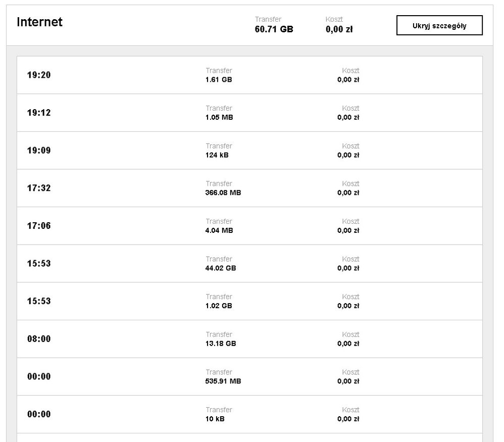The height and width of the screenshot is (442, 504).
Task: Click the 13.18 GB transfer value
Action: 221,343
